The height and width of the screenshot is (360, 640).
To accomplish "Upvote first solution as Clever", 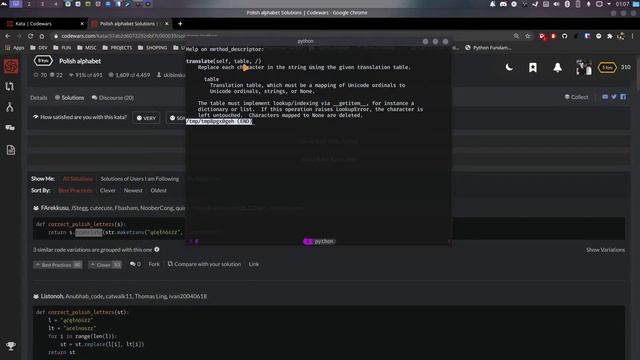I will click(105, 264).
